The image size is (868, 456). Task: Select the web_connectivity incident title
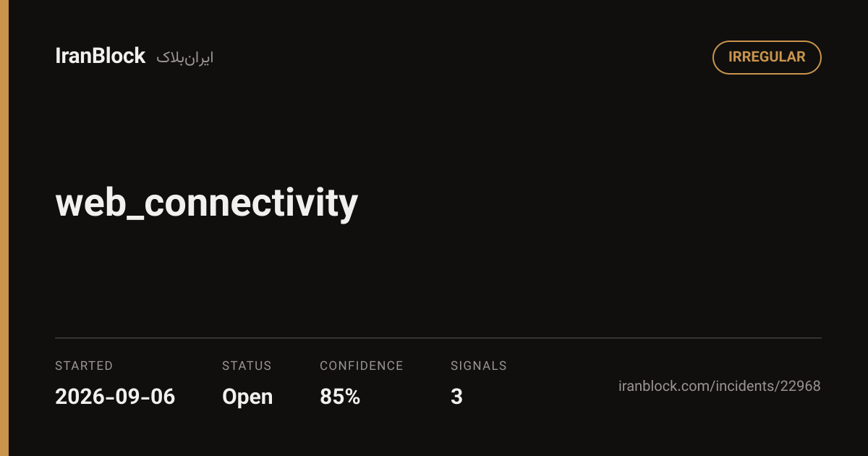click(207, 203)
